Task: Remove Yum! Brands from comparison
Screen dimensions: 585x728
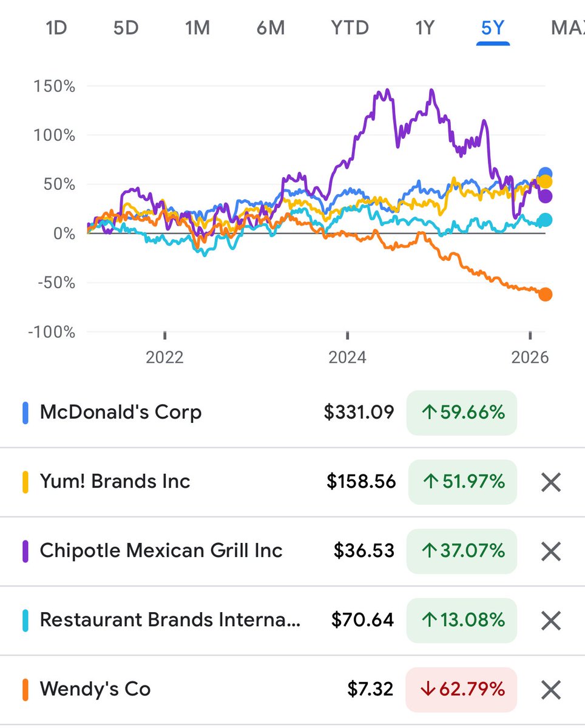Action: click(x=550, y=482)
